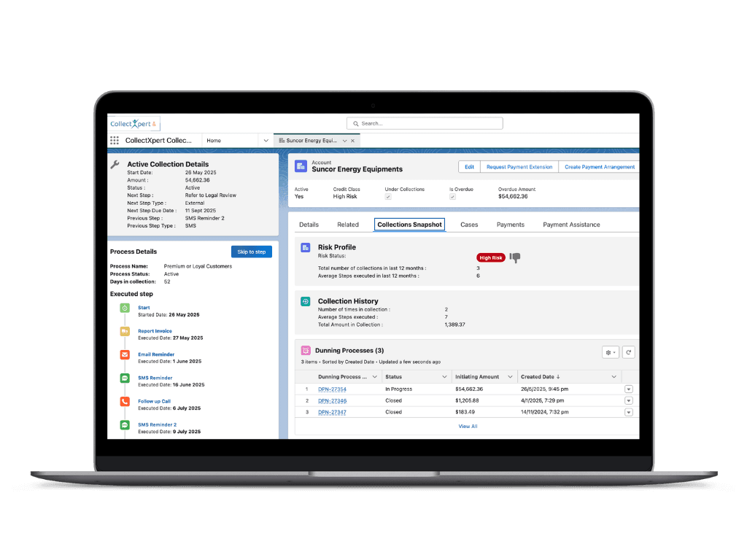Click the Collection History section icon
Image resolution: width=747 pixels, height=560 pixels.
point(306,301)
